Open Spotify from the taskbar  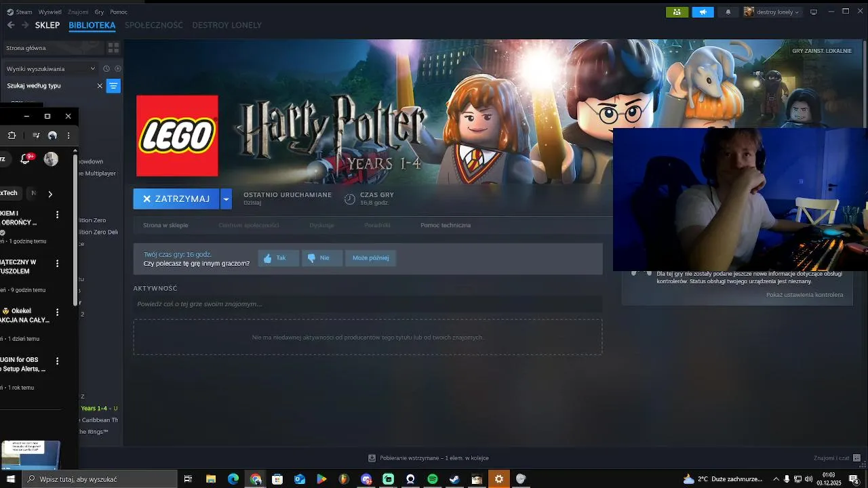coord(433,479)
